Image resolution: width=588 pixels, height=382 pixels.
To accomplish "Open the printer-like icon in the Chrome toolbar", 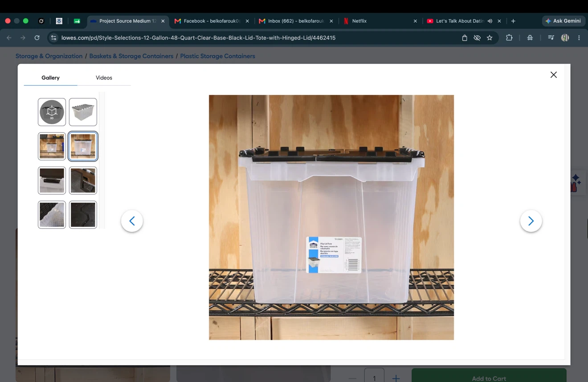I will (530, 38).
